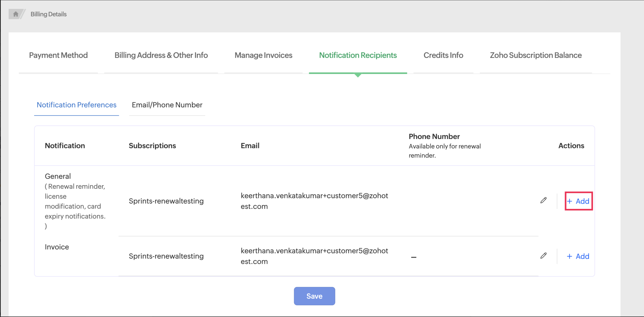Image resolution: width=644 pixels, height=317 pixels.
Task: Edit Invoice notification row with pencil icon
Action: click(543, 256)
